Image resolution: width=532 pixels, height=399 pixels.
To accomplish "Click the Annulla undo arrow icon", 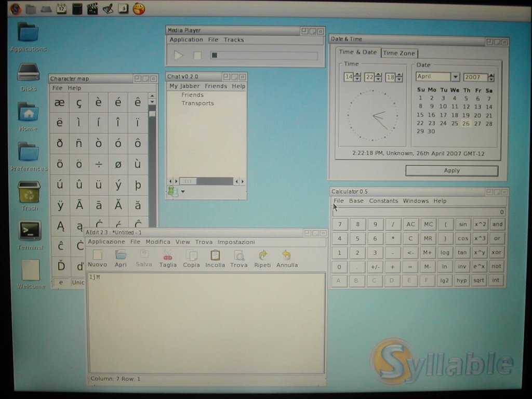I will tap(286, 255).
